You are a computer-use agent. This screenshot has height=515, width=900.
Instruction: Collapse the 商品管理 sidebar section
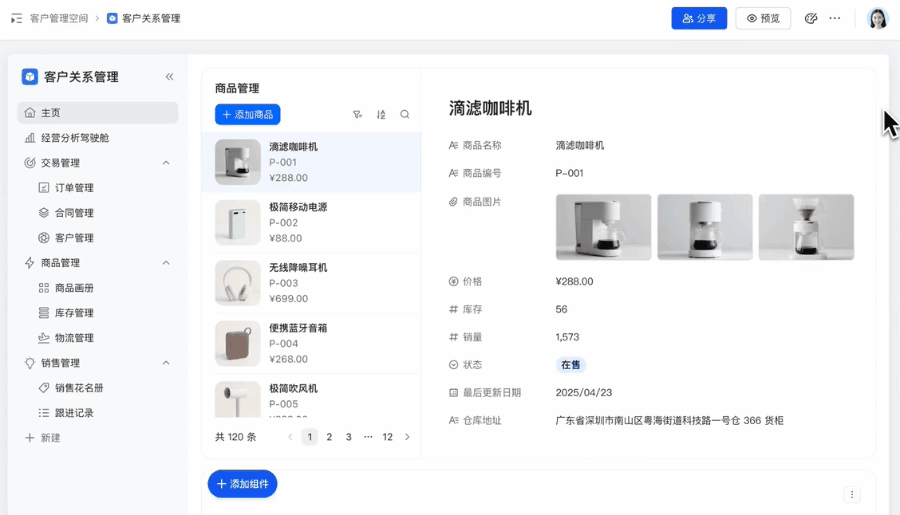[x=166, y=263]
